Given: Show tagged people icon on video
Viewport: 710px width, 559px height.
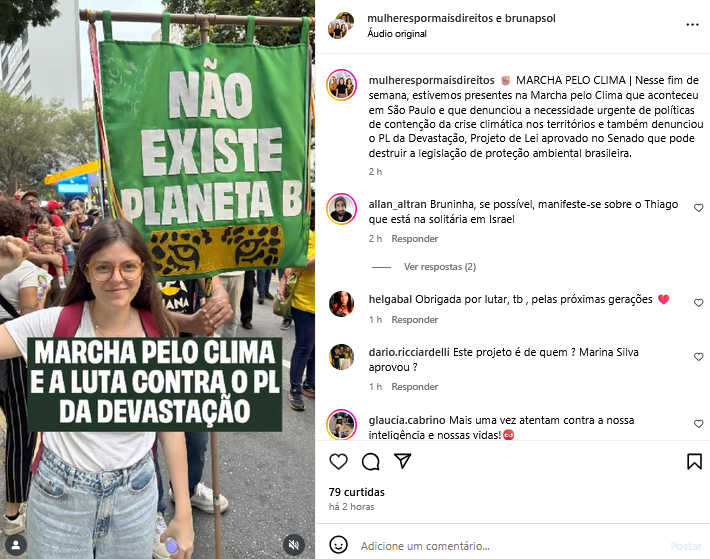Looking at the screenshot, I should click(16, 545).
